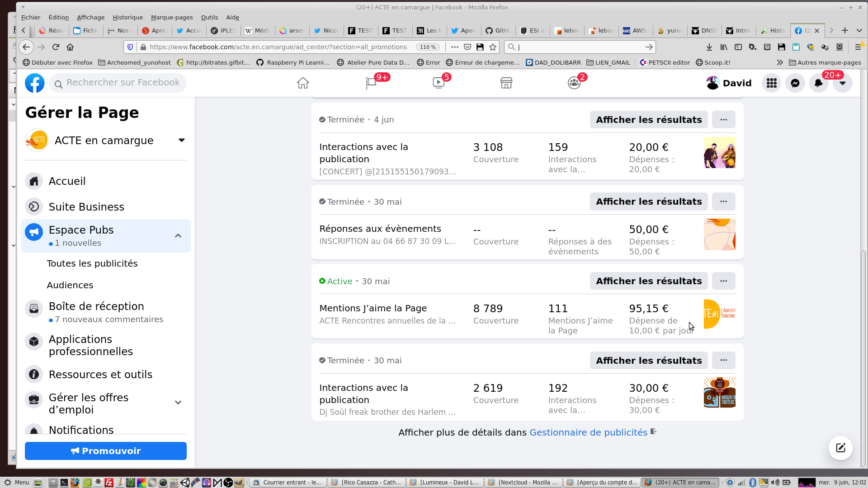
Task: Open account dropdown arrow next to notifications
Action: pos(843,83)
